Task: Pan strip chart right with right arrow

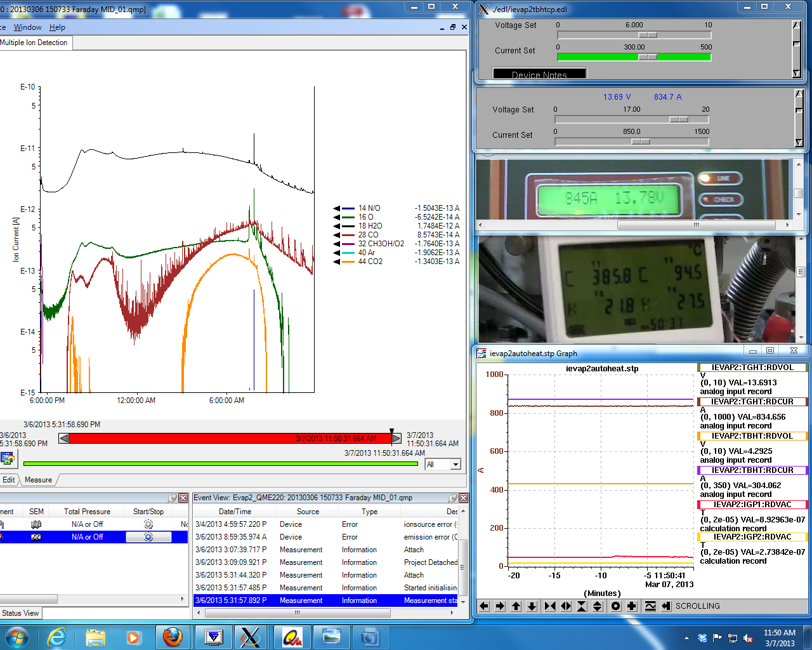Action: (500, 606)
